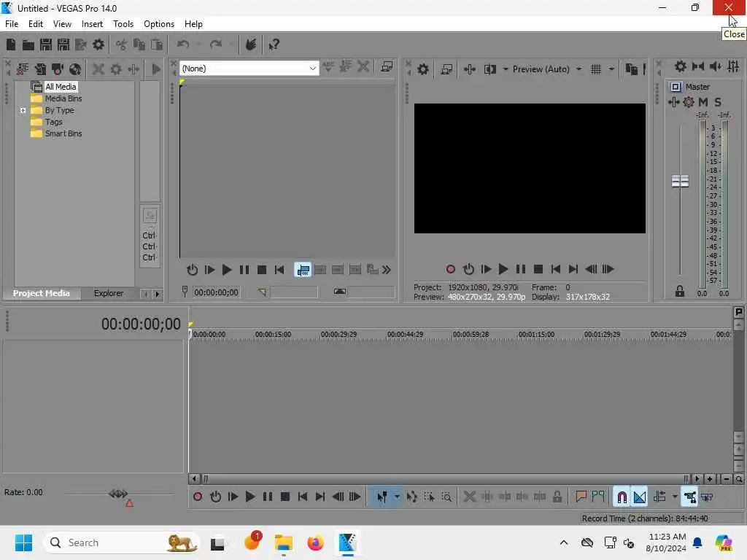Click Insert Region icon in bottom toolbar
Viewport: 747px width, 560px height.
pyautogui.click(x=598, y=497)
